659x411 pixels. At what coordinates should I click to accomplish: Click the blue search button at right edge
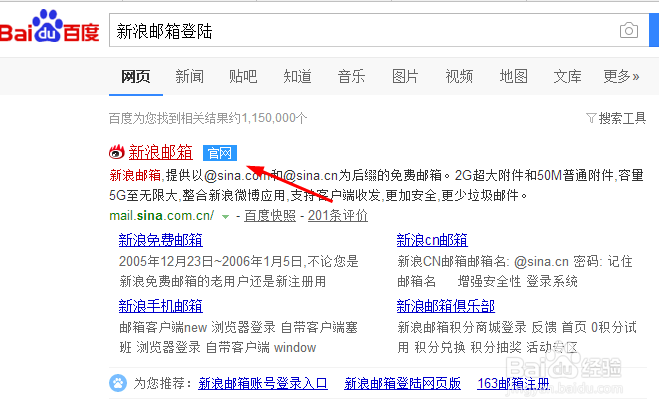(x=654, y=30)
